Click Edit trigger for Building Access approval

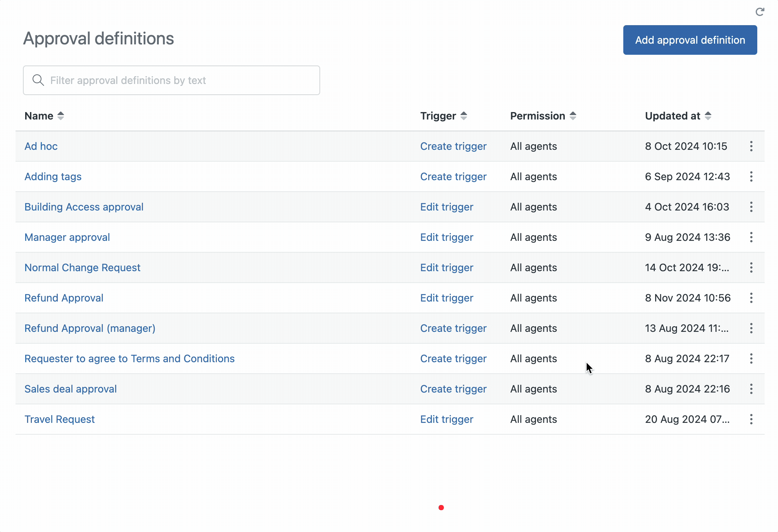point(447,207)
